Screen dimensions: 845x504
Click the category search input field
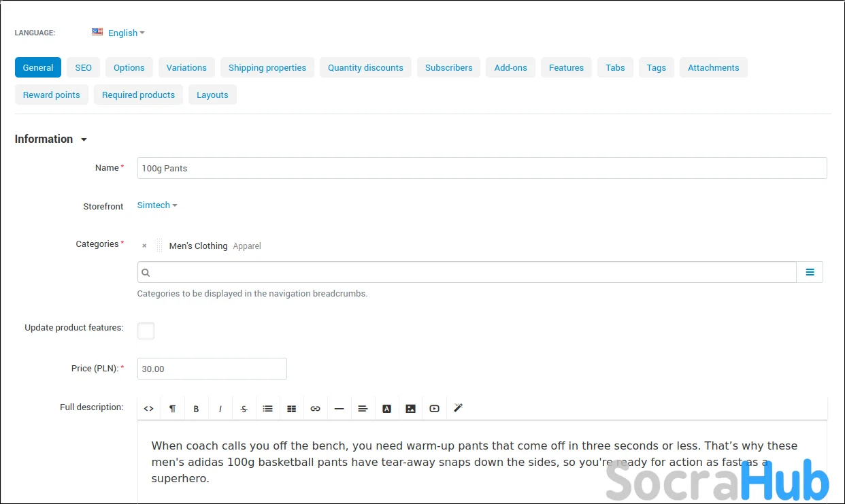tap(467, 272)
